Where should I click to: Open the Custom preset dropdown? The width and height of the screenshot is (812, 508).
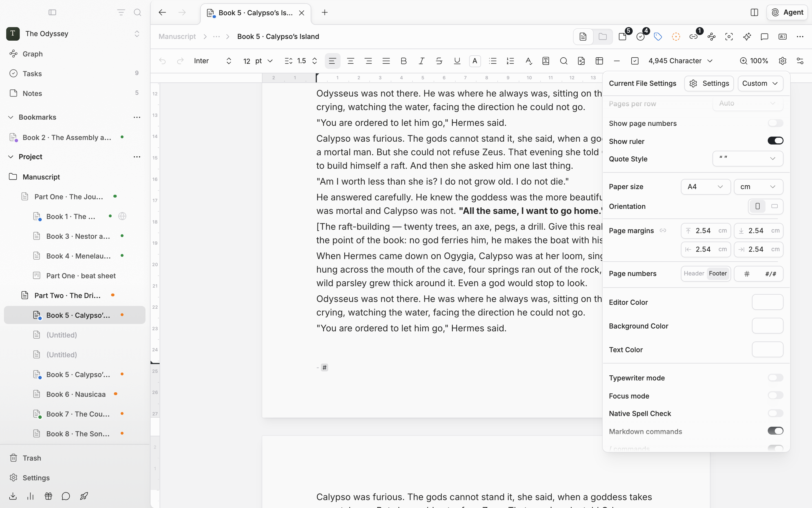pyautogui.click(x=760, y=83)
